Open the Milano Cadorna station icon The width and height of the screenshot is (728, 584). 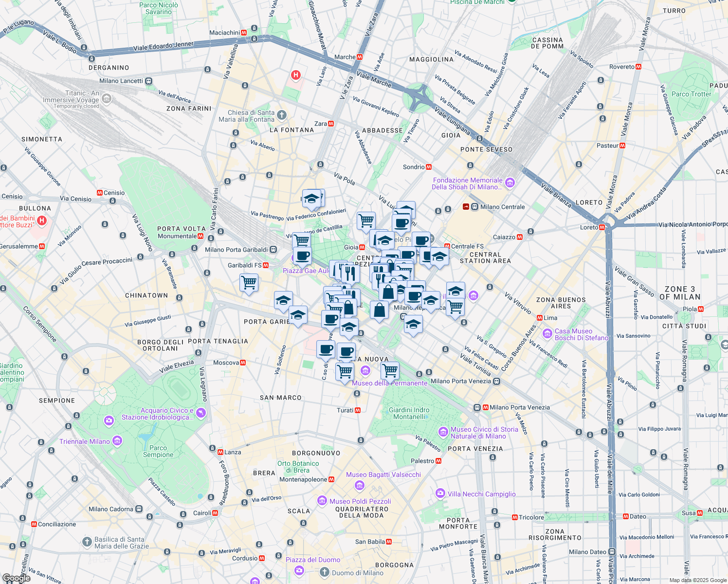click(x=139, y=509)
